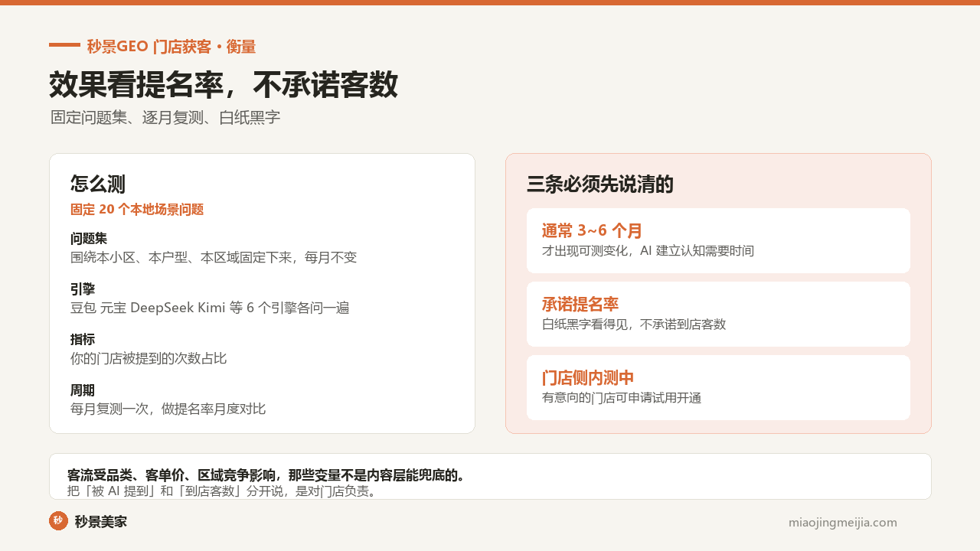Click the 三条必须先说清的 heading
Screen dimensions: 980x551
[600, 184]
